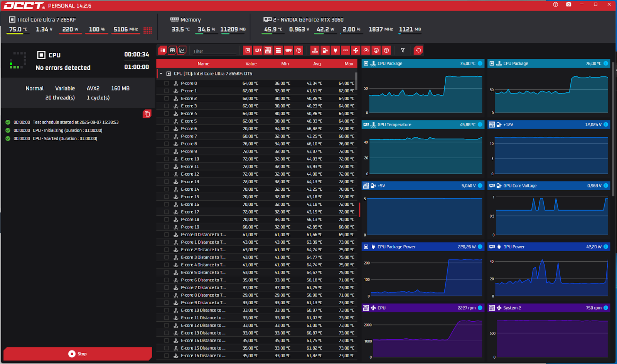Sort the table by the Value column

click(251, 64)
